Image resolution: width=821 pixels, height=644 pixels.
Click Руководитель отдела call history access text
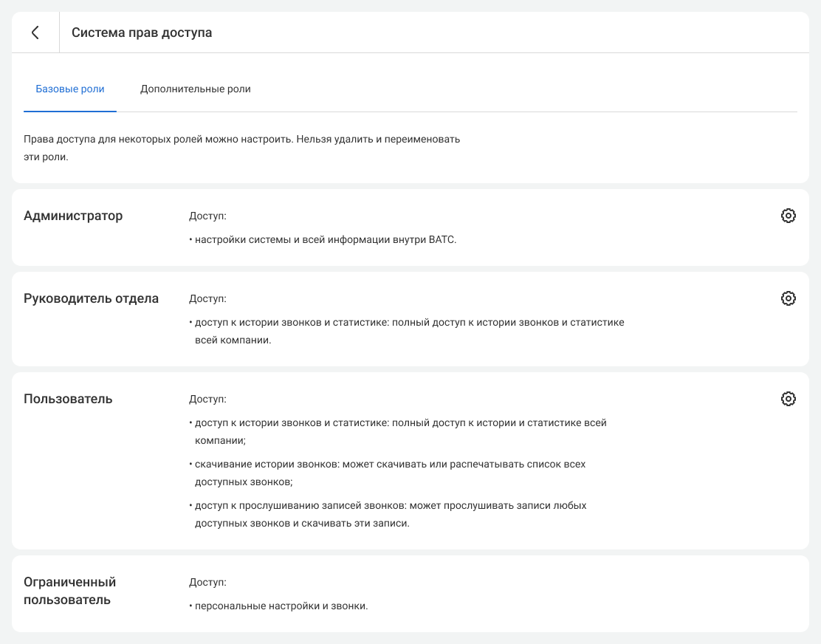coord(409,332)
